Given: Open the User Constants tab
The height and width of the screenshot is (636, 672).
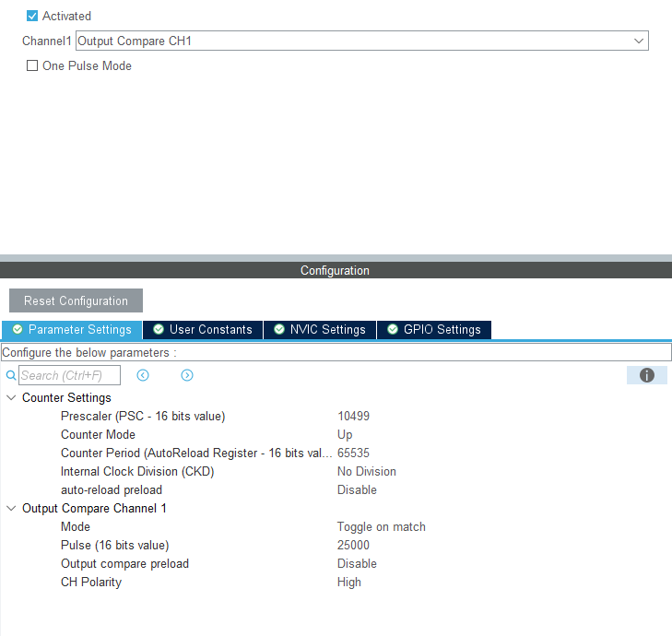Looking at the screenshot, I should (x=203, y=330).
